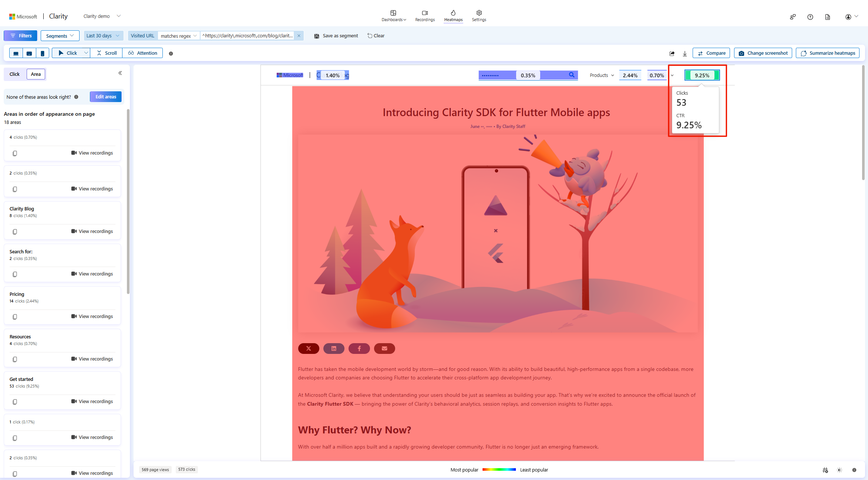This screenshot has width=868, height=480.
Task: Copy the Get started area selector
Action: point(15,402)
